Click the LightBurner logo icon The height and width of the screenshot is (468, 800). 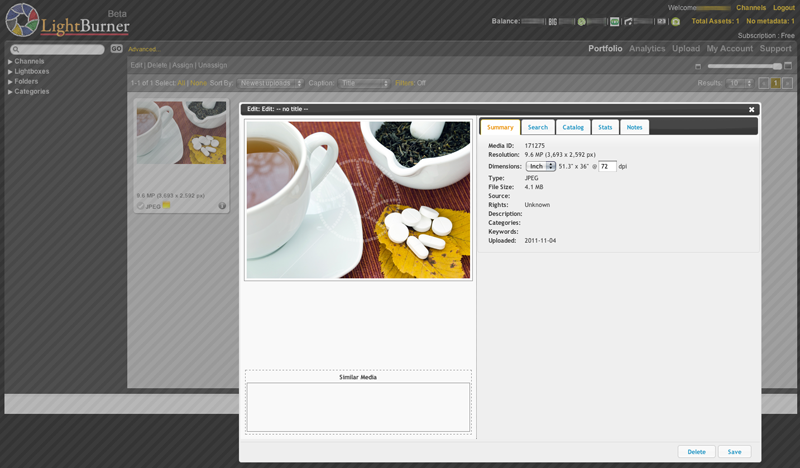22,20
